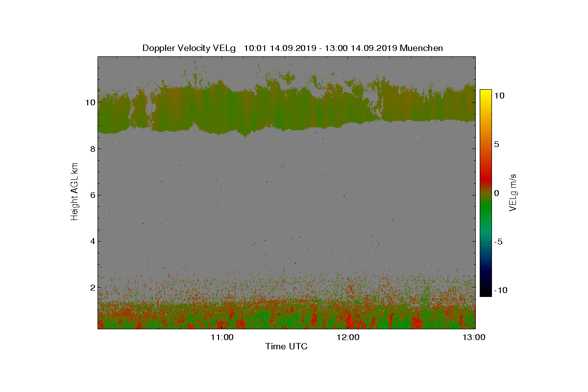Click the height tick label 2
The width and height of the screenshot is (588, 392).
(92, 287)
